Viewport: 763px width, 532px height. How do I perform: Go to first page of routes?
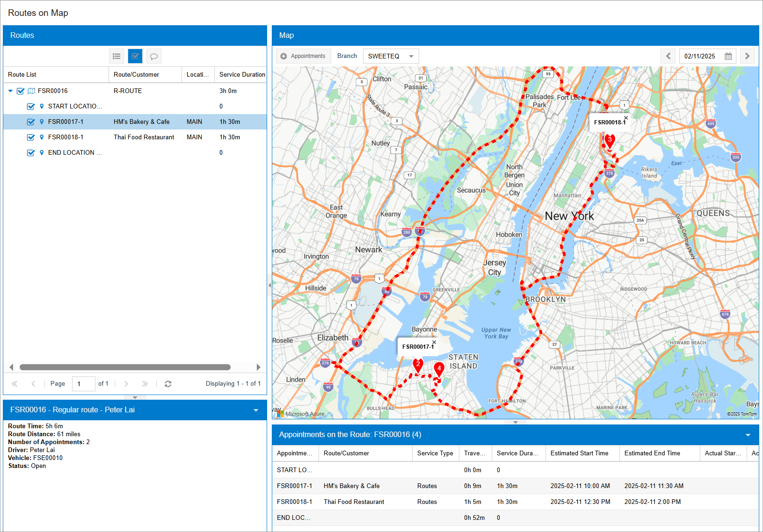coord(15,384)
